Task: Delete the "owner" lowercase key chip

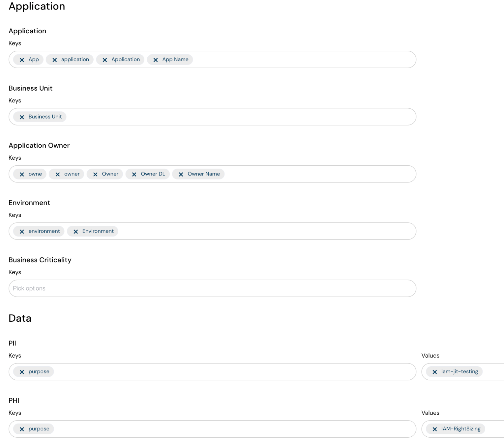Action: coord(58,174)
